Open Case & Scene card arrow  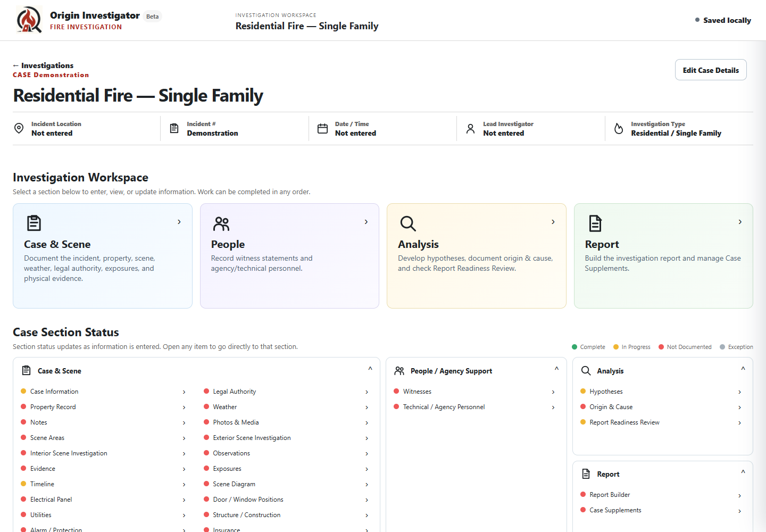179,222
